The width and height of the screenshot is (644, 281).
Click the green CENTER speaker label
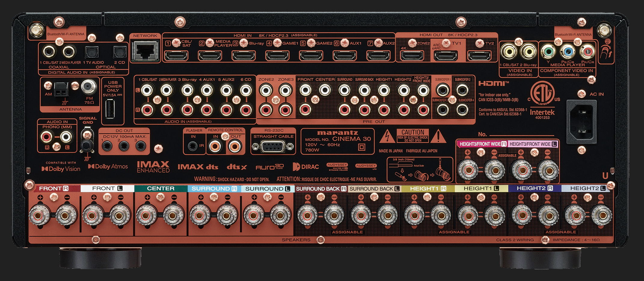click(x=161, y=189)
